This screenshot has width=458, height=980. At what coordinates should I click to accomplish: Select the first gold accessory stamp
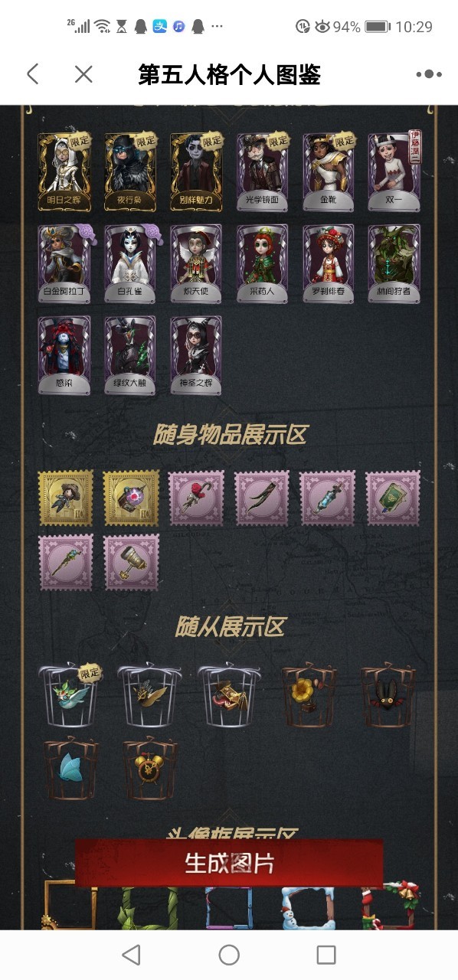[65, 498]
